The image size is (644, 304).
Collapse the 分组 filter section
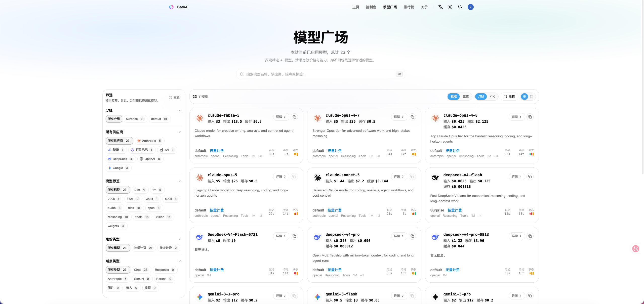pyautogui.click(x=180, y=110)
